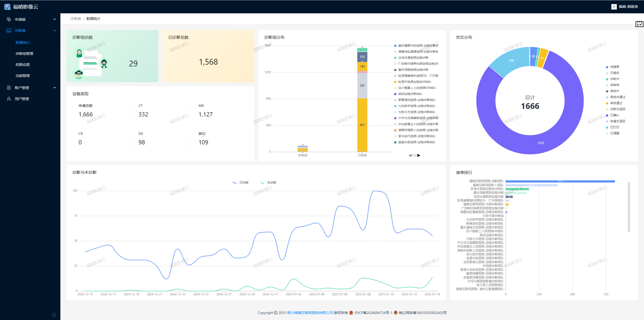Click the 账户管理 sidebar icon
The height and width of the screenshot is (320, 644).
click(x=9, y=88)
